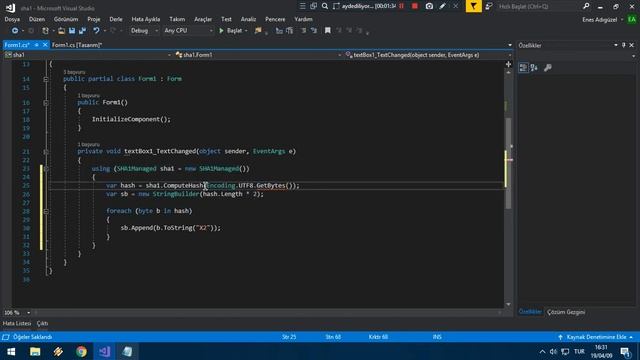Open the Araçlar menu
This screenshot has height=360, width=640.
pos(203,19)
